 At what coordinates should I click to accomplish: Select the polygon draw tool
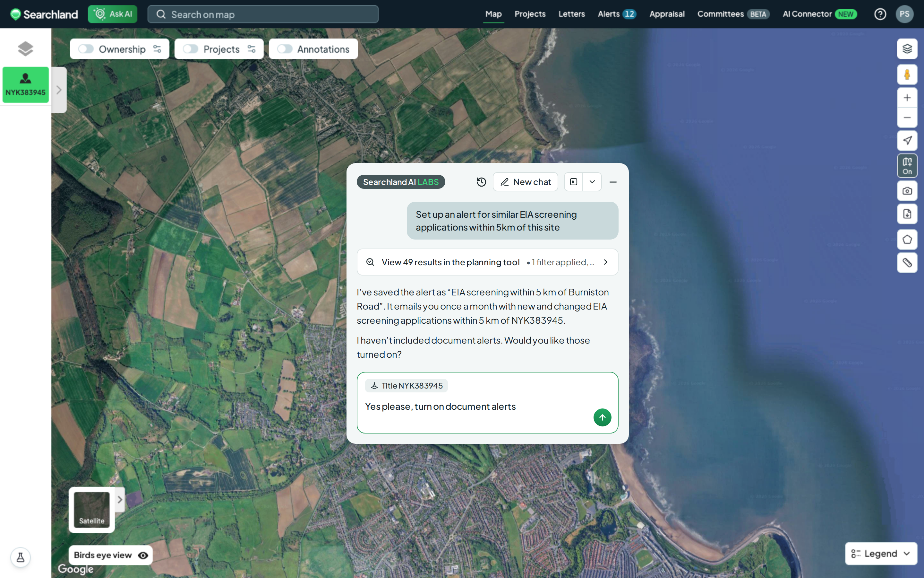pos(907,240)
